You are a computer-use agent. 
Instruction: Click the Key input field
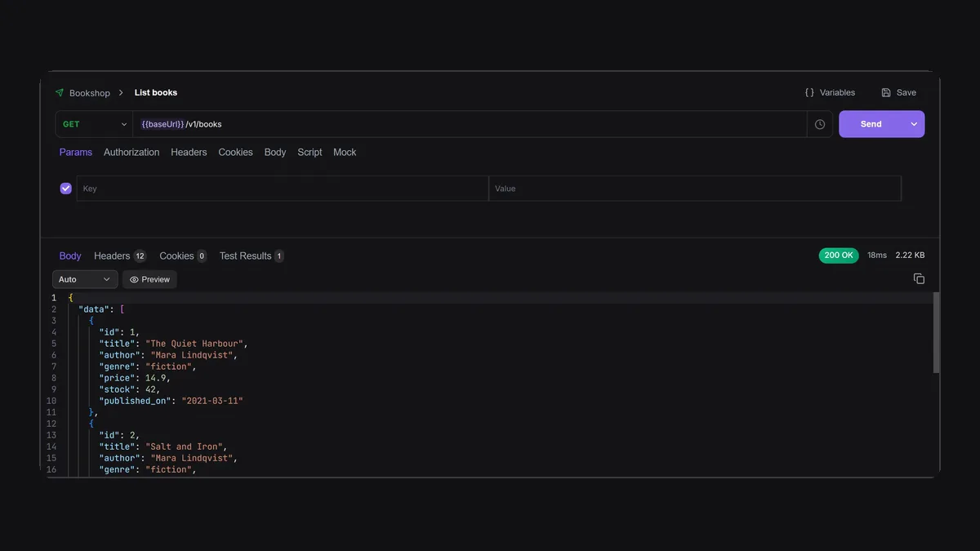click(283, 189)
